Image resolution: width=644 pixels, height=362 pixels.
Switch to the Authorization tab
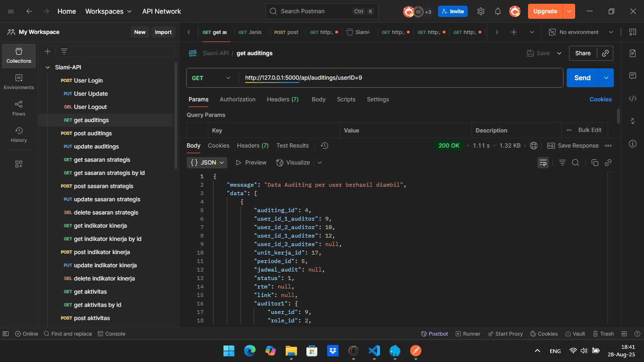(238, 99)
